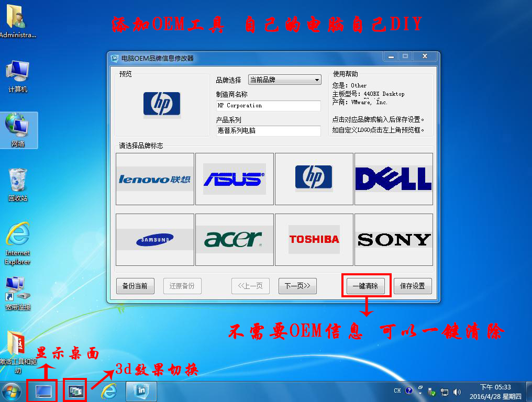Click the 保存设置 button

pos(413,286)
